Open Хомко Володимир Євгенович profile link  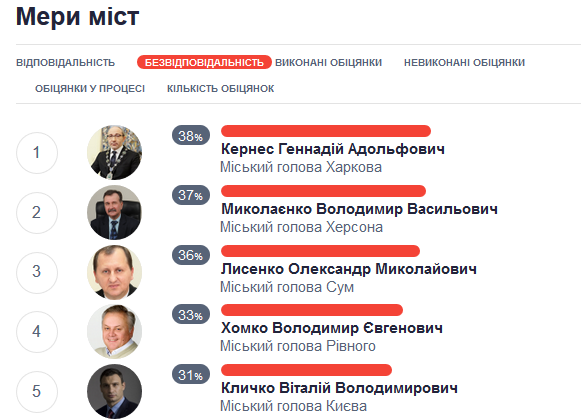(x=332, y=328)
